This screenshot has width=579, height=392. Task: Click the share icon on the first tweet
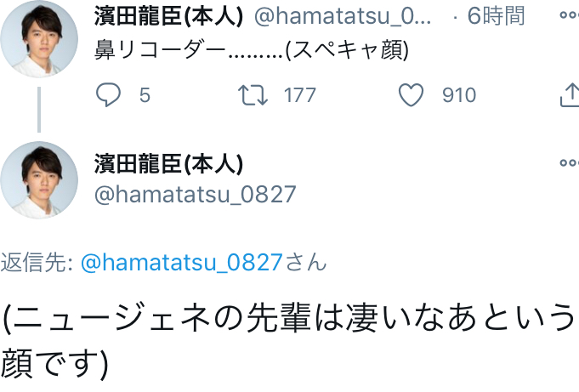(569, 94)
